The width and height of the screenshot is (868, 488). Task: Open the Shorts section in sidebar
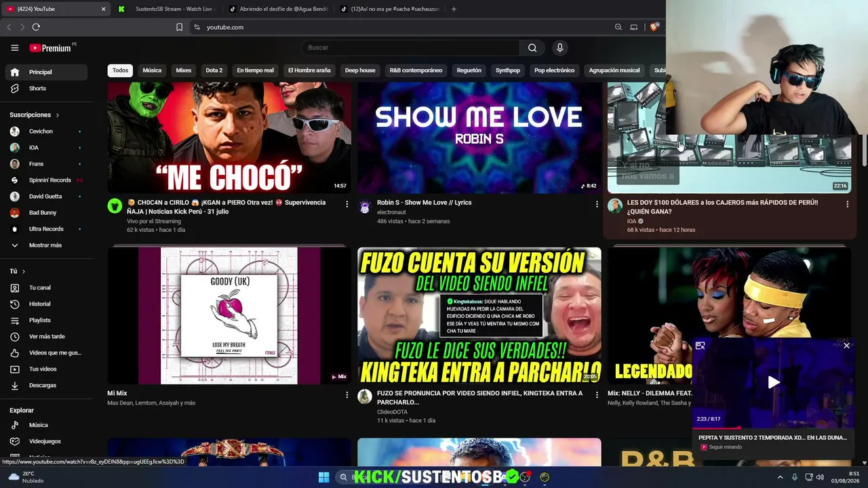(46, 88)
